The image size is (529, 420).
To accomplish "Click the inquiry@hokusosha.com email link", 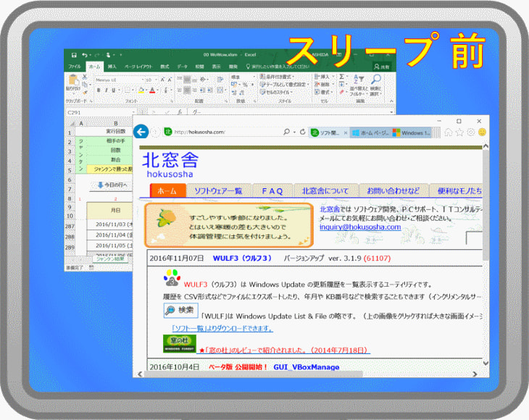I will [360, 227].
